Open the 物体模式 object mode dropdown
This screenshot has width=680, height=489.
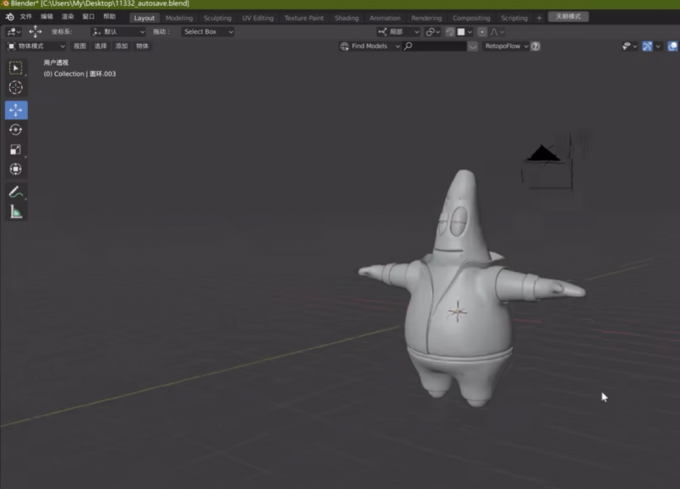pos(36,46)
